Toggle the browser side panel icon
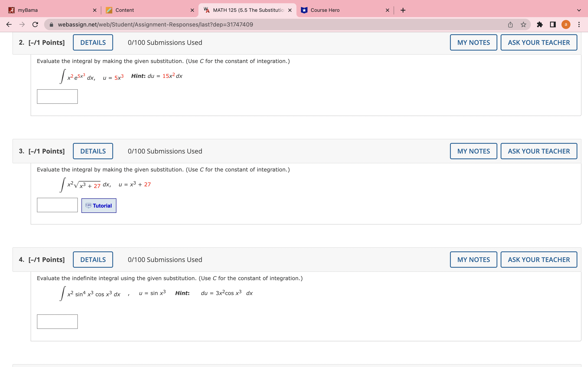This screenshot has height=367, width=588. 553,24
